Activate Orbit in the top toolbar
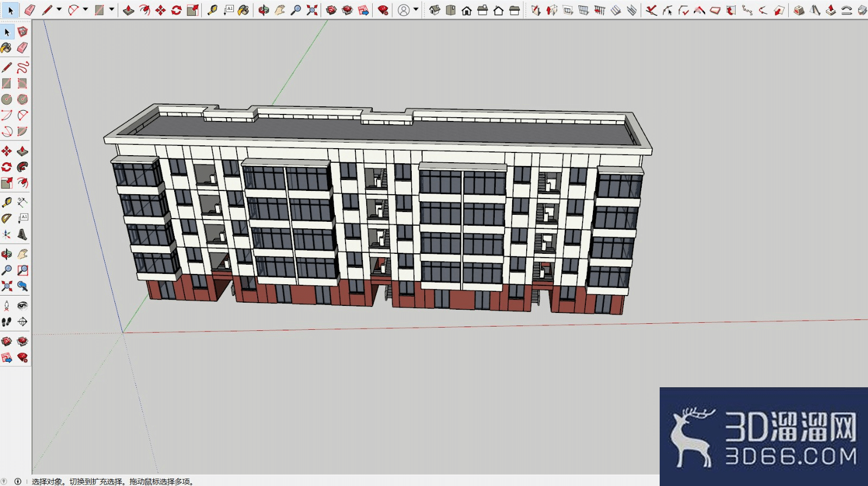Viewport: 868px width, 486px height. click(x=264, y=10)
